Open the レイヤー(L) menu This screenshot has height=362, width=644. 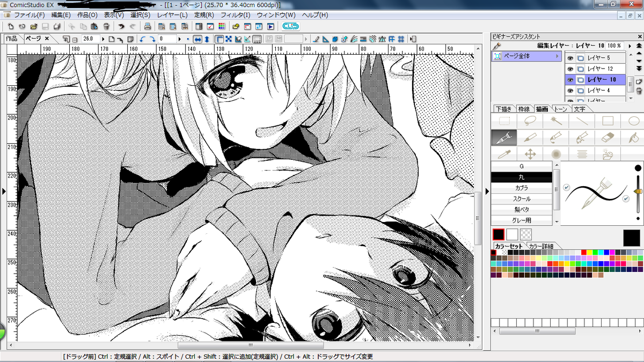pyautogui.click(x=172, y=15)
